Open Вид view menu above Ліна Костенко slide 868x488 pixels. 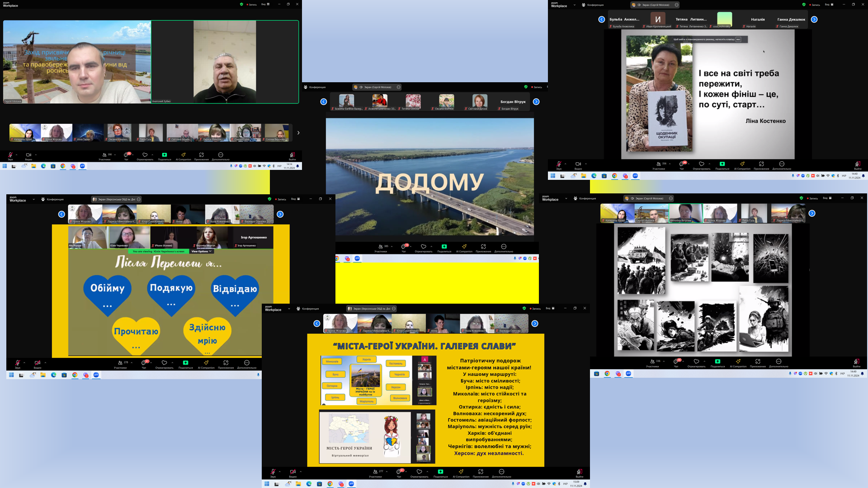(829, 5)
